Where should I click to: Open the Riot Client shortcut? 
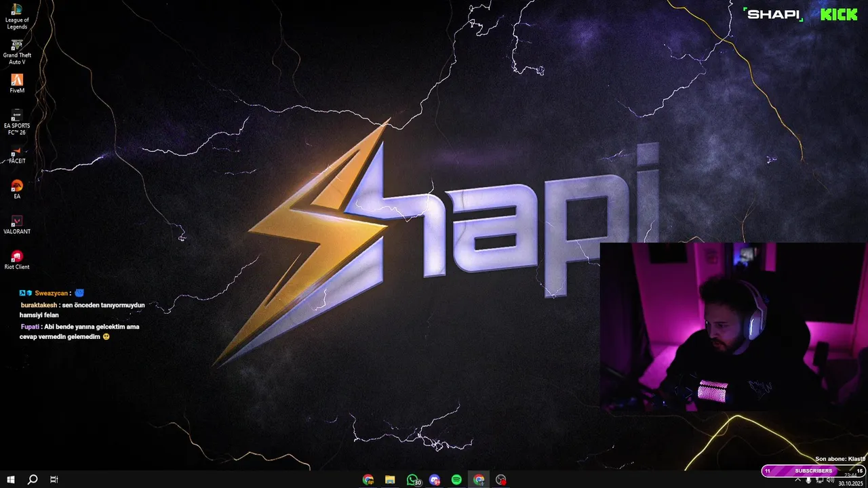[x=17, y=260]
